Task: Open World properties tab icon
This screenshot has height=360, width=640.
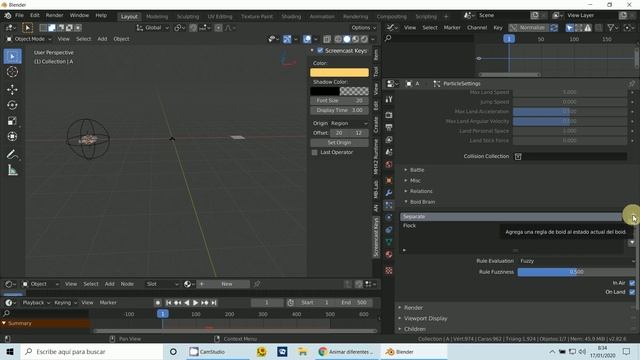Action: (x=389, y=164)
